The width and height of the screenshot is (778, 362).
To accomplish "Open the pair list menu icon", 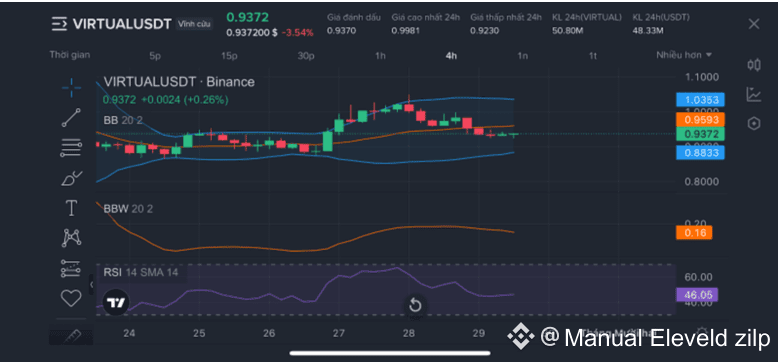I will [60, 23].
